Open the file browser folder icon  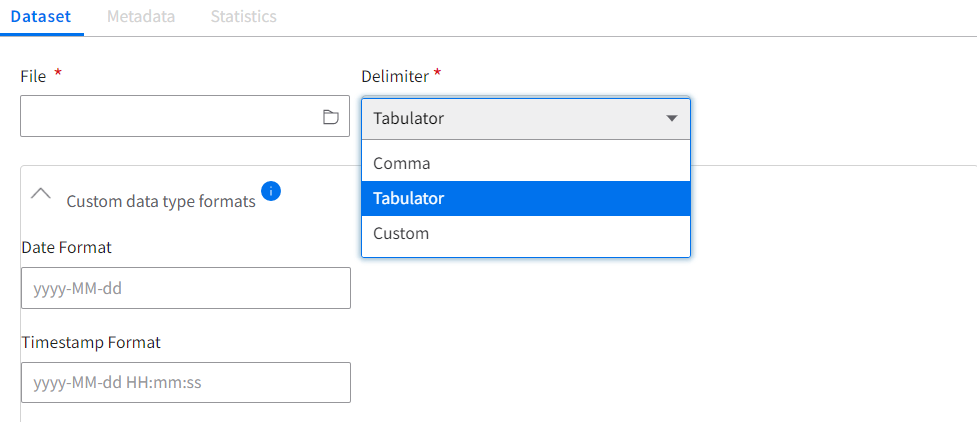pos(330,117)
